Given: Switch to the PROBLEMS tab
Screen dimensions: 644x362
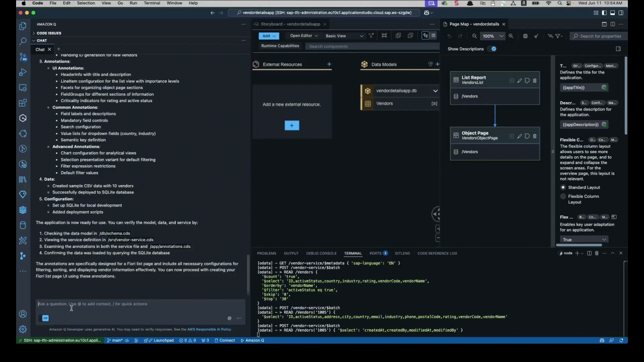Looking at the screenshot, I should tap(266, 253).
